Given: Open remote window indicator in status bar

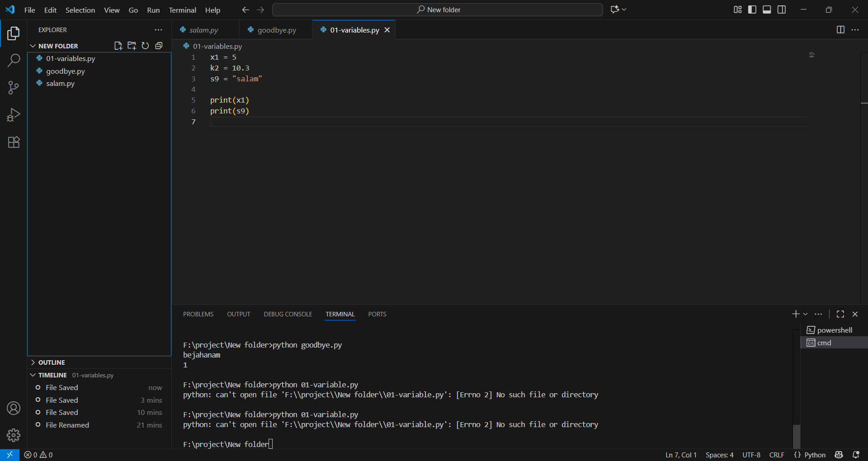Looking at the screenshot, I should pos(9,455).
